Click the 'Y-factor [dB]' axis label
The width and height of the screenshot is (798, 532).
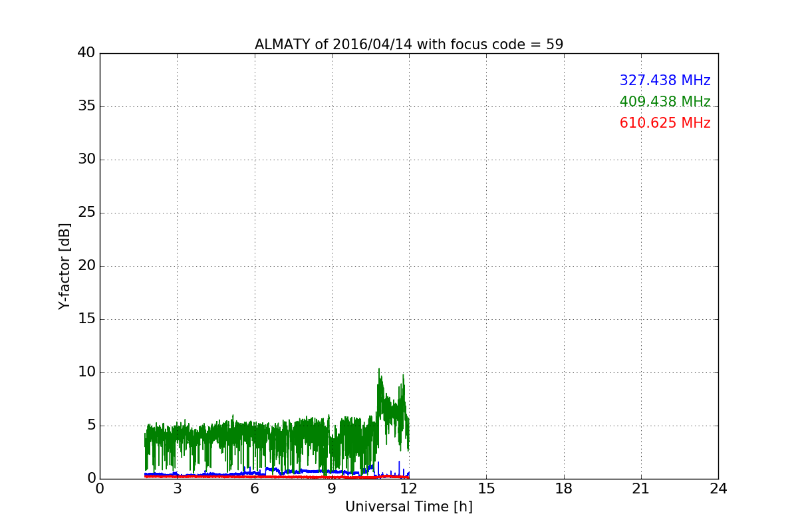point(65,266)
